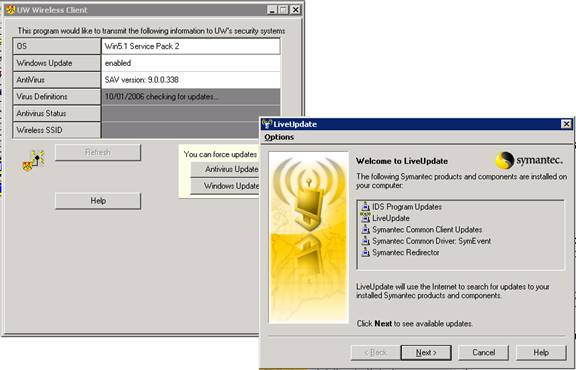Click the IDS Program Updates item icon
The height and width of the screenshot is (370, 576).
click(365, 206)
